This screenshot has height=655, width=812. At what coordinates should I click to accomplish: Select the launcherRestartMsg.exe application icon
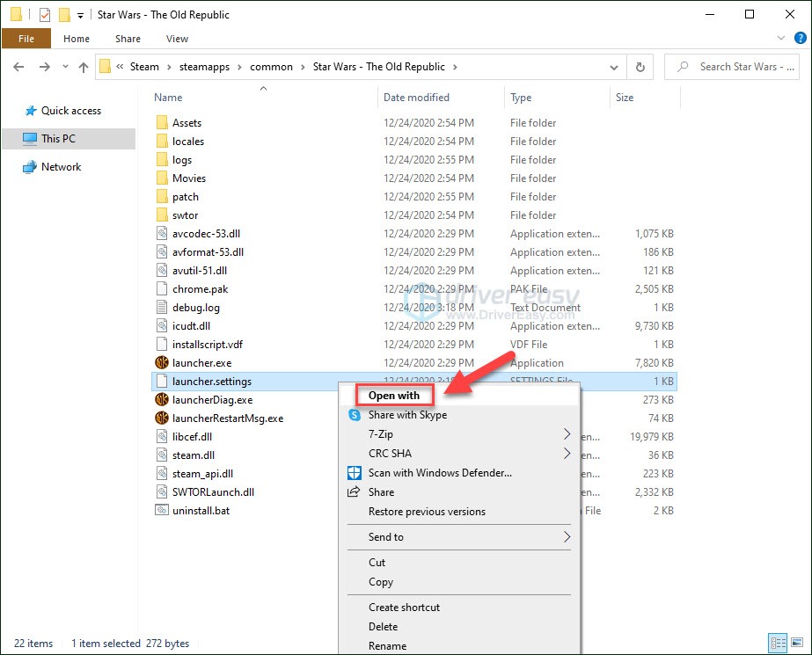[x=162, y=418]
